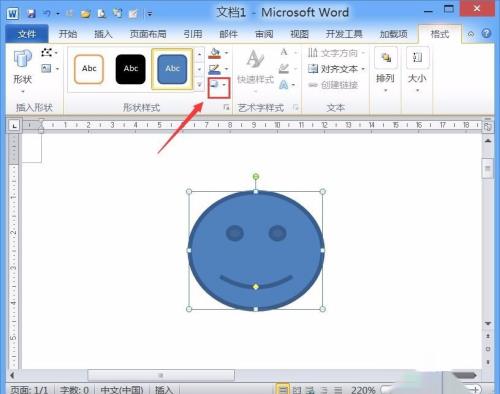Click the Text Fill letter A icon

[284, 52]
